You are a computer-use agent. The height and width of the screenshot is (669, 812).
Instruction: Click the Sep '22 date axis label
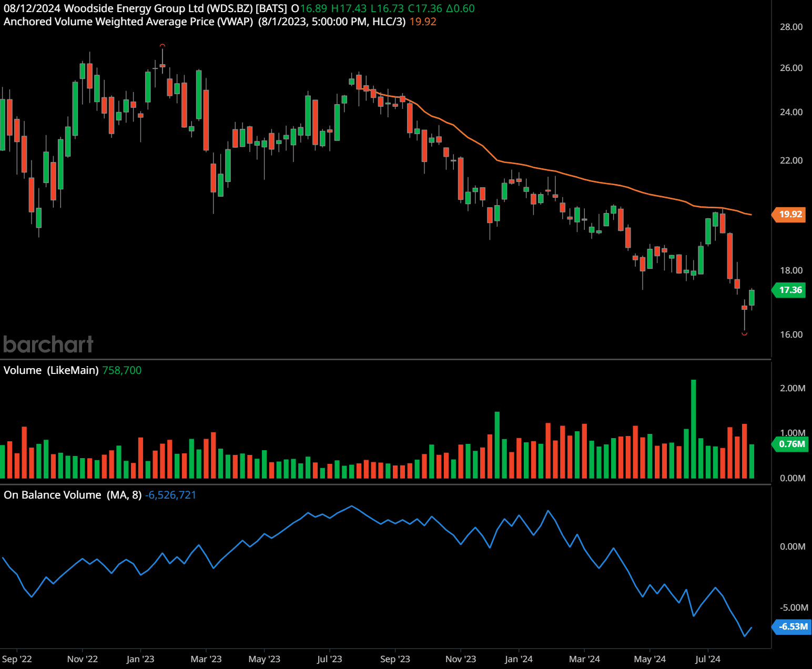click(17, 659)
